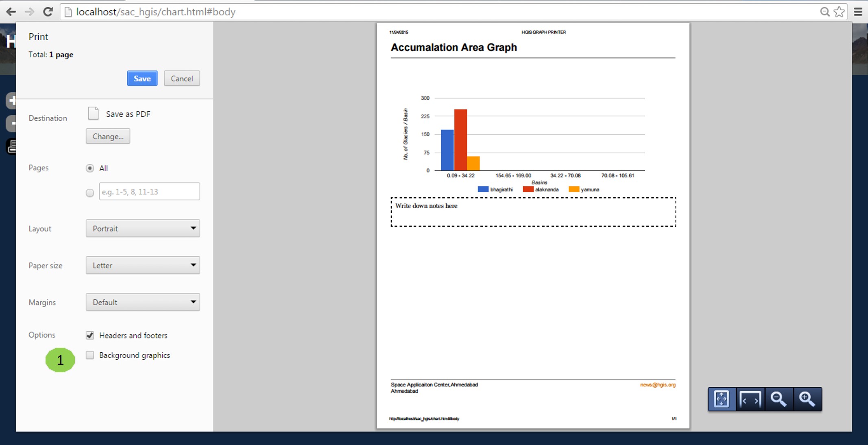Open the Margins Default dropdown
This screenshot has width=868, height=445.
(143, 302)
